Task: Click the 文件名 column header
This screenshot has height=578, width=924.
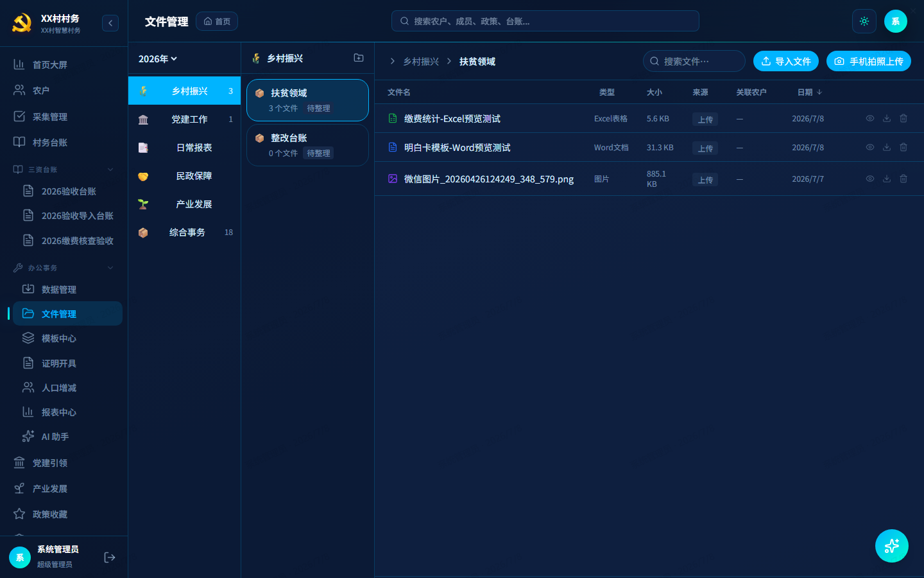Action: [398, 92]
